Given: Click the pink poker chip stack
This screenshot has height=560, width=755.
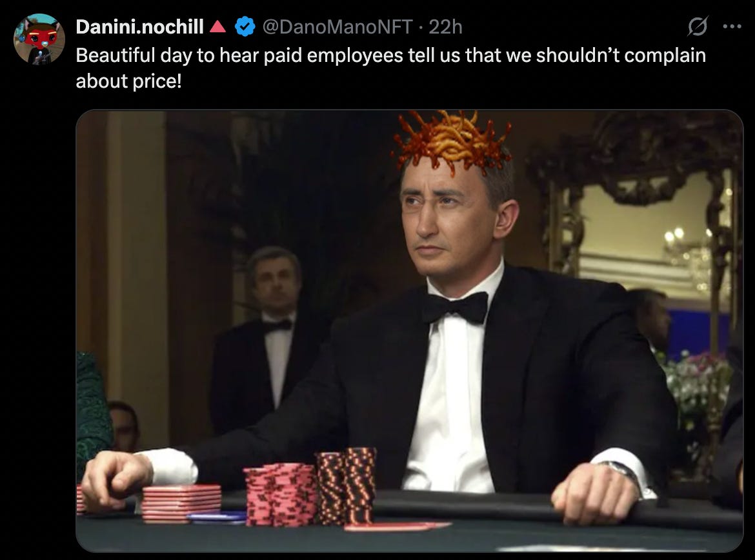Looking at the screenshot, I should pos(280,494).
